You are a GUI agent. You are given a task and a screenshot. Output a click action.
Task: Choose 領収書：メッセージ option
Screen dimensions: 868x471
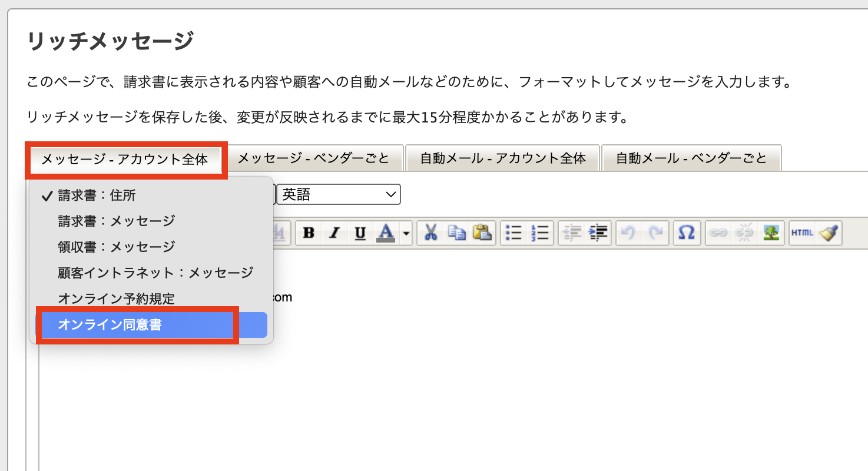pyautogui.click(x=117, y=247)
